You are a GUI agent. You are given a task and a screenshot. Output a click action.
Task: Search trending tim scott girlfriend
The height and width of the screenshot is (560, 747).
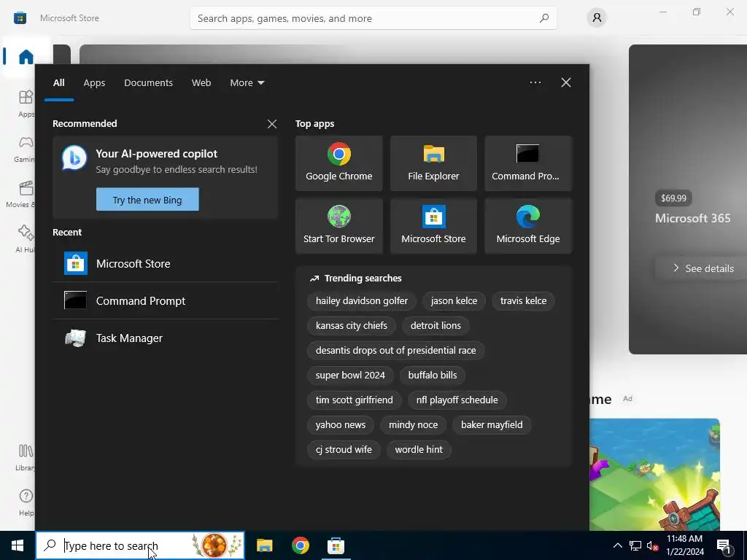point(354,400)
